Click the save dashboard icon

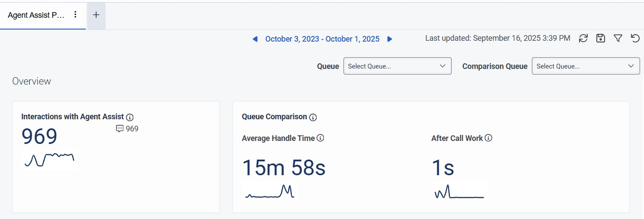(x=601, y=39)
